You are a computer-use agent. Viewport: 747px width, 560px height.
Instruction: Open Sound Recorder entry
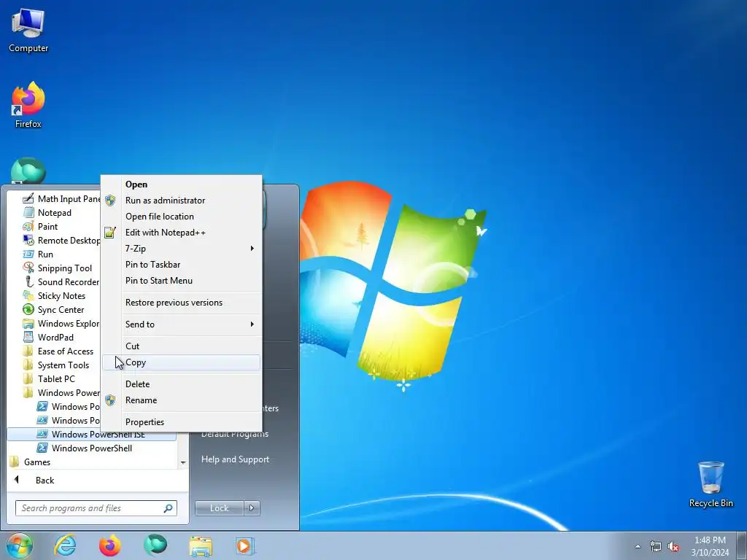(x=61, y=281)
